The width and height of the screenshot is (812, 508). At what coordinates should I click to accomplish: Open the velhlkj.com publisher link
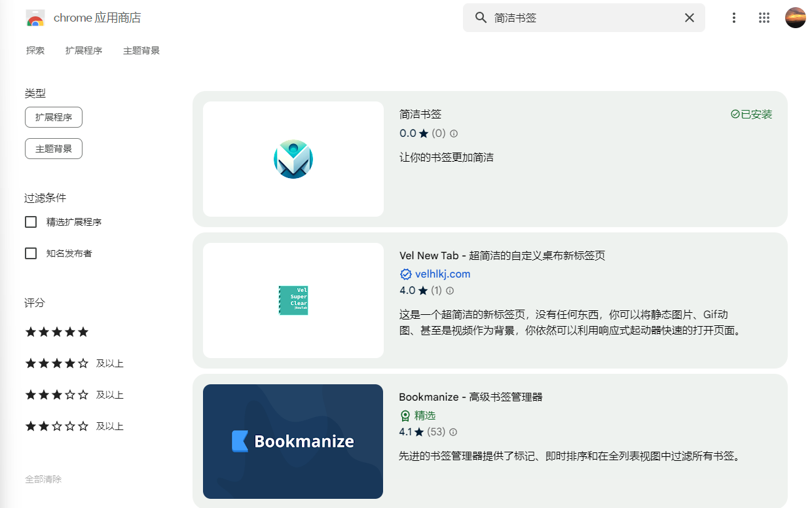point(443,274)
